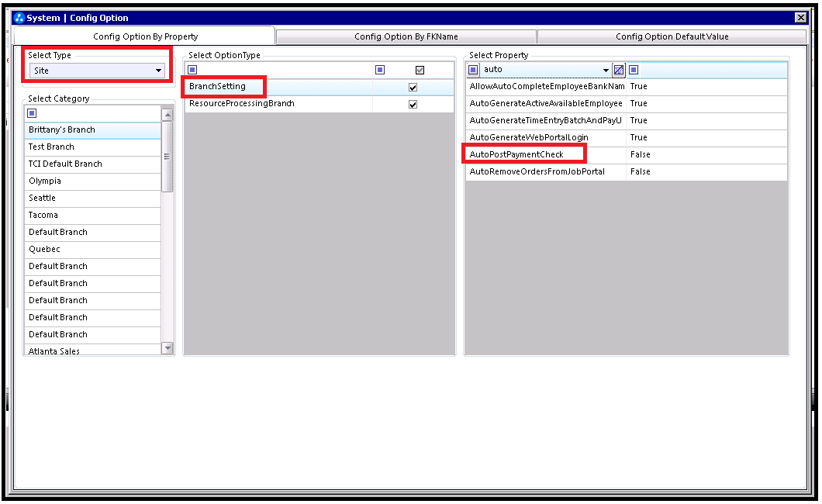Click the filter icon in Select Category header
The image size is (822, 504).
pos(32,113)
